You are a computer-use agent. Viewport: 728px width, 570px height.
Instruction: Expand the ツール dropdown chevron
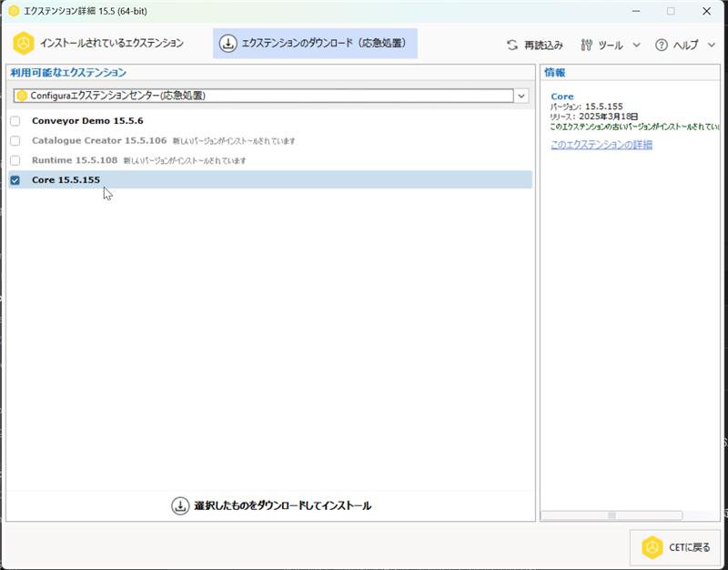(636, 45)
